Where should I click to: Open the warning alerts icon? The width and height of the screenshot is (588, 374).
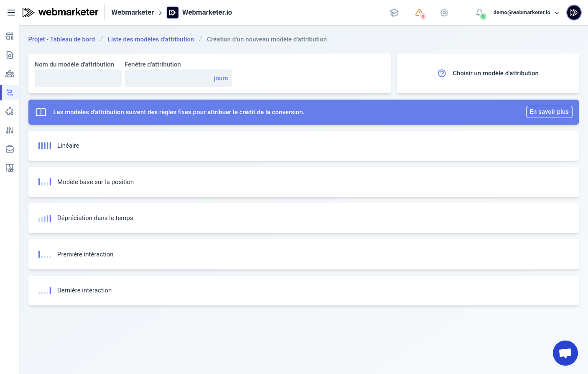tap(419, 13)
